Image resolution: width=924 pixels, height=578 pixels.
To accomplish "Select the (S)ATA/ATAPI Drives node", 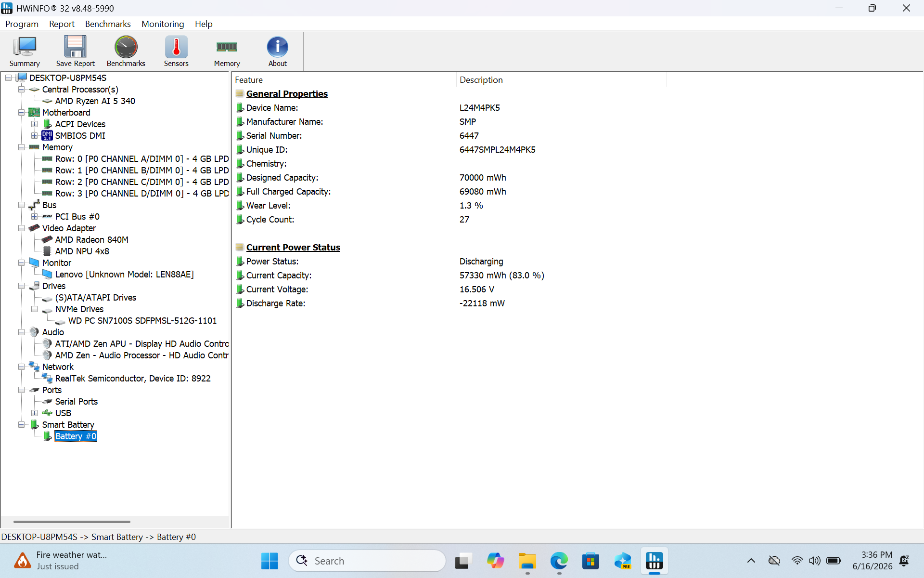I will pos(95,298).
